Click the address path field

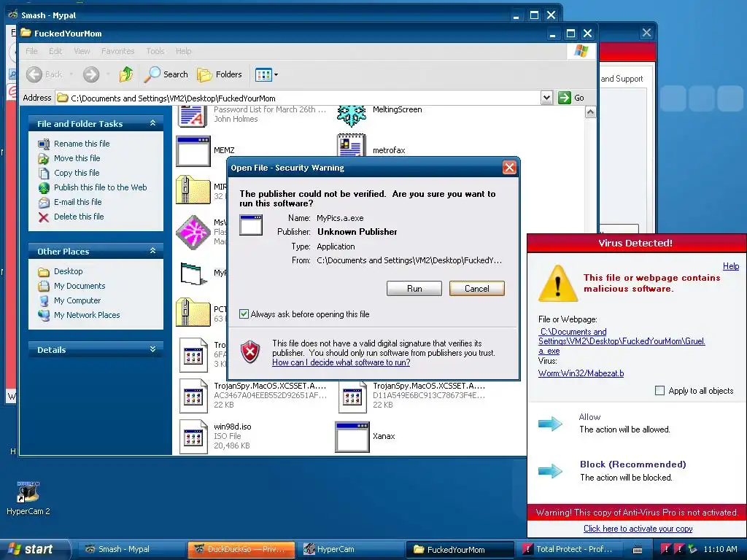tap(298, 98)
